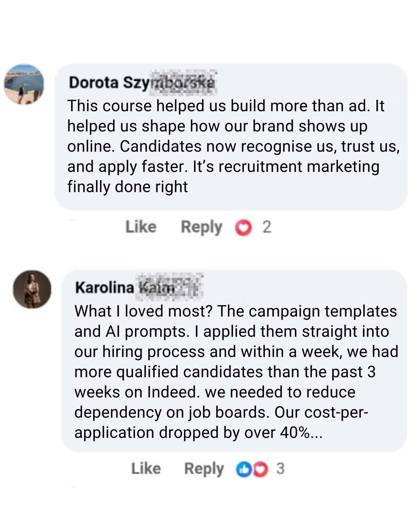Reply to Dorota's comment
Image resolution: width=420 pixels, height=525 pixels.
[x=201, y=227]
